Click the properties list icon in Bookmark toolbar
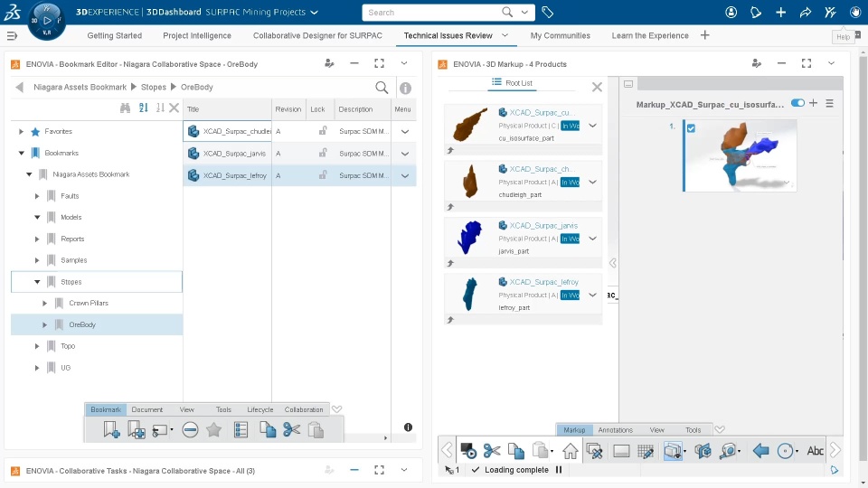Screen dimensions: 868x488 241,430
